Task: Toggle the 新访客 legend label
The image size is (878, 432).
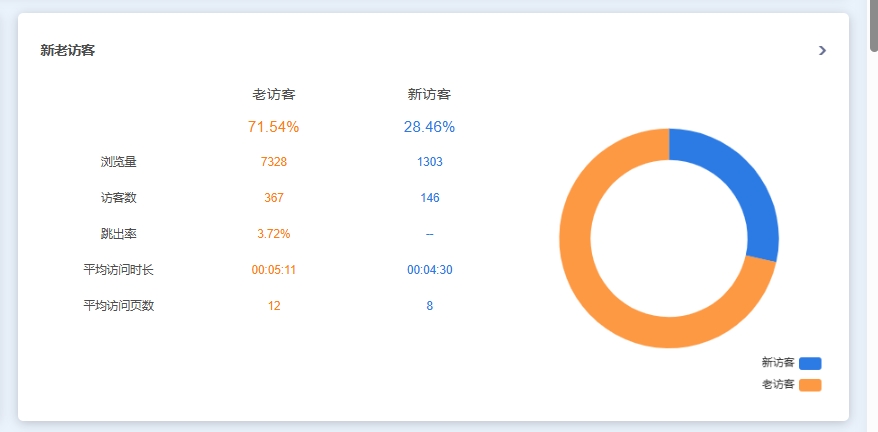Action: coord(777,363)
